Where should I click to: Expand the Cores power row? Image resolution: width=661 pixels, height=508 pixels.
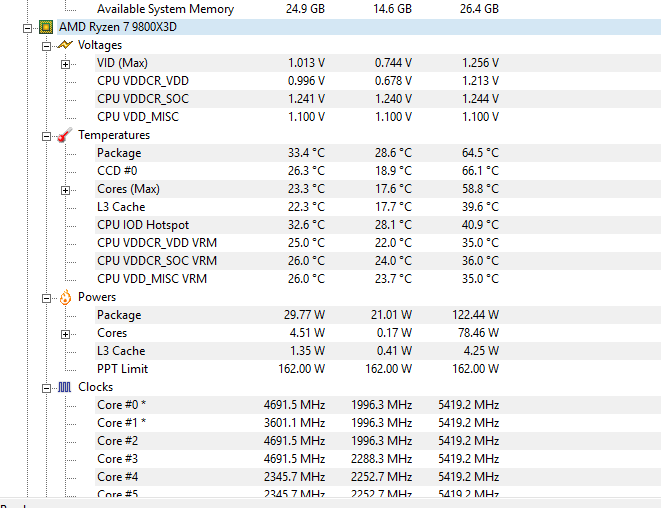[65, 334]
